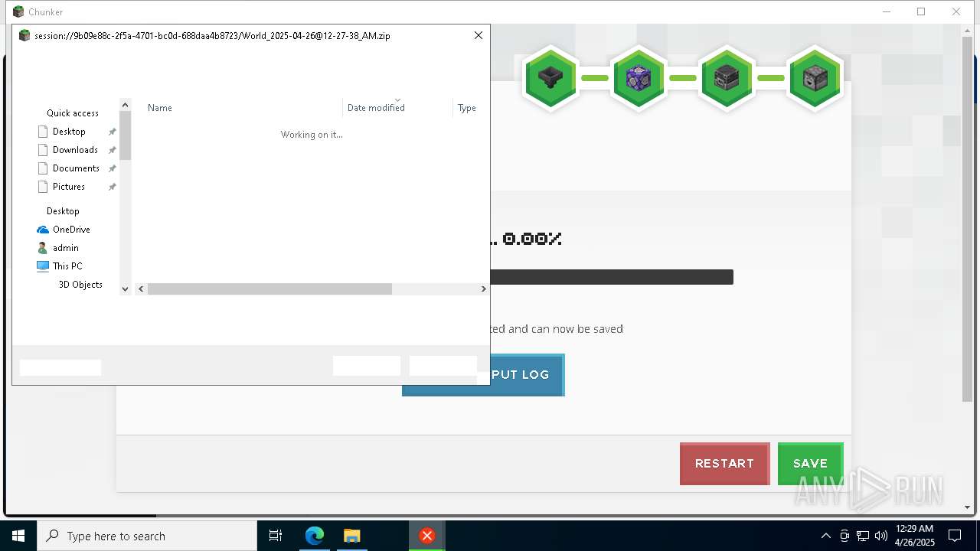The image size is (980, 551).
Task: Open the Windows Start menu
Action: pyautogui.click(x=18, y=536)
